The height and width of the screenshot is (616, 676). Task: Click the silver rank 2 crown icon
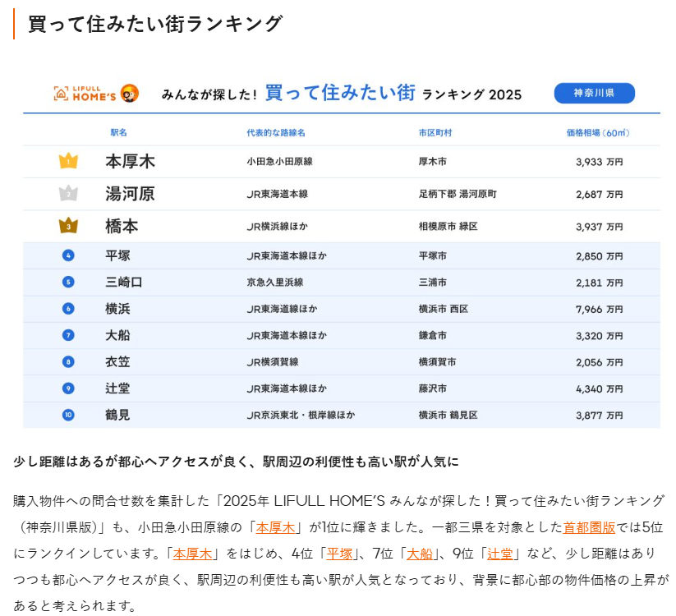click(68, 194)
